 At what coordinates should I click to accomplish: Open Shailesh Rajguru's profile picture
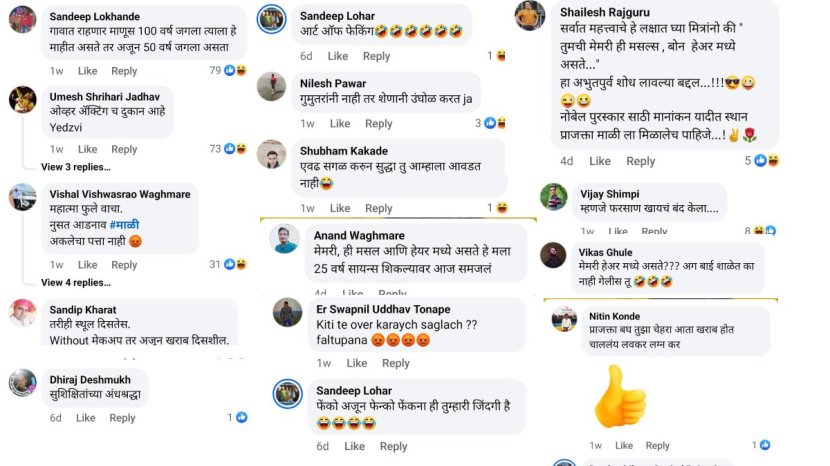pyautogui.click(x=530, y=15)
